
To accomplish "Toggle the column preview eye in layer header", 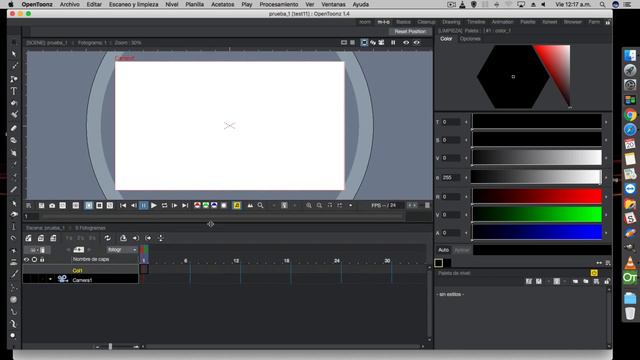I will pos(27,260).
